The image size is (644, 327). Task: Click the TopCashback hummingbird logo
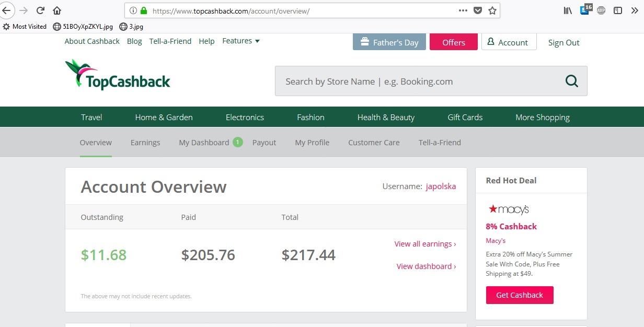tap(118, 74)
